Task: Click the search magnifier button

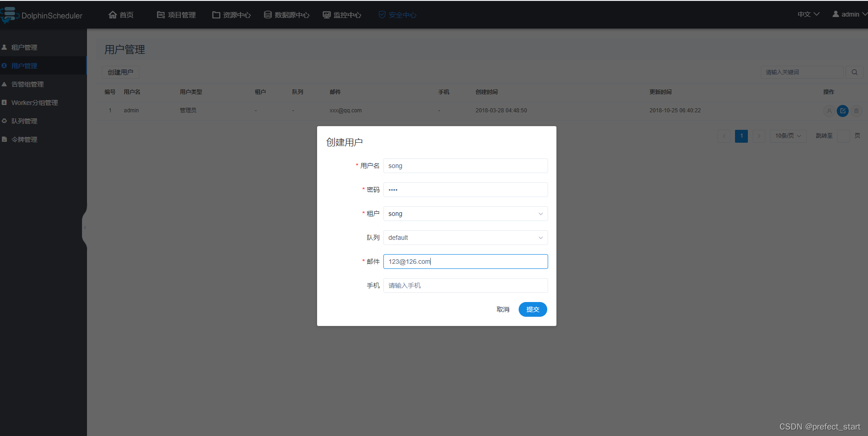Action: 855,72
